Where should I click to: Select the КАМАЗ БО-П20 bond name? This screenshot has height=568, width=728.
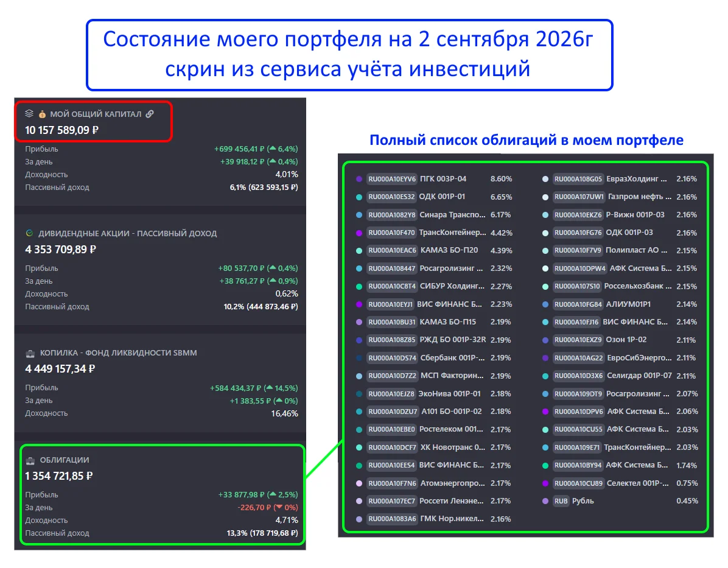[x=449, y=250]
